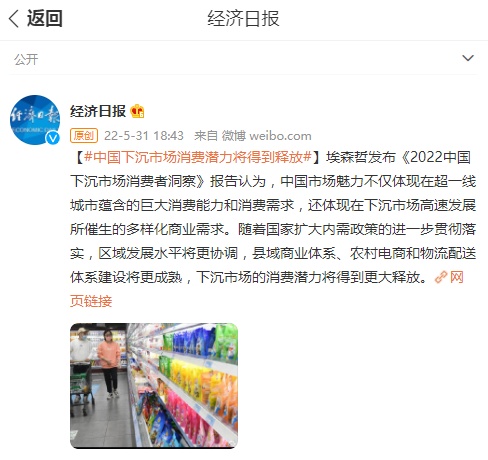Click the blue verified badge on avatar

[x=53, y=138]
